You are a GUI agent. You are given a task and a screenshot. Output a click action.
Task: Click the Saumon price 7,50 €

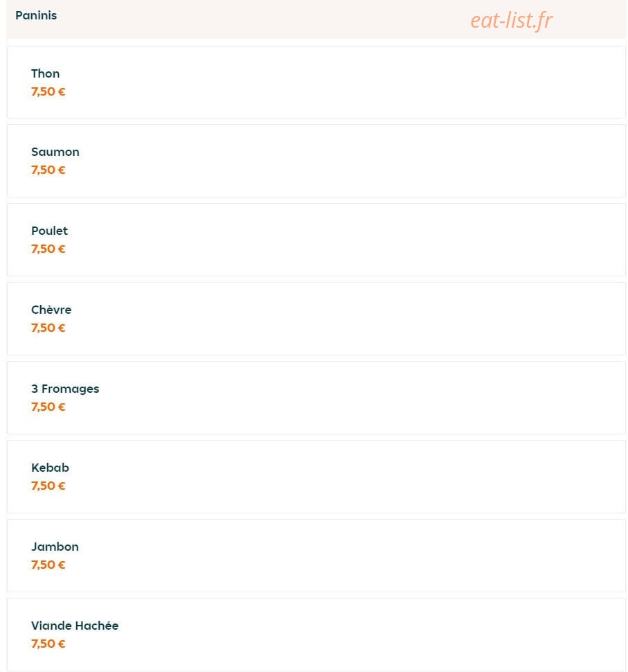(x=48, y=170)
